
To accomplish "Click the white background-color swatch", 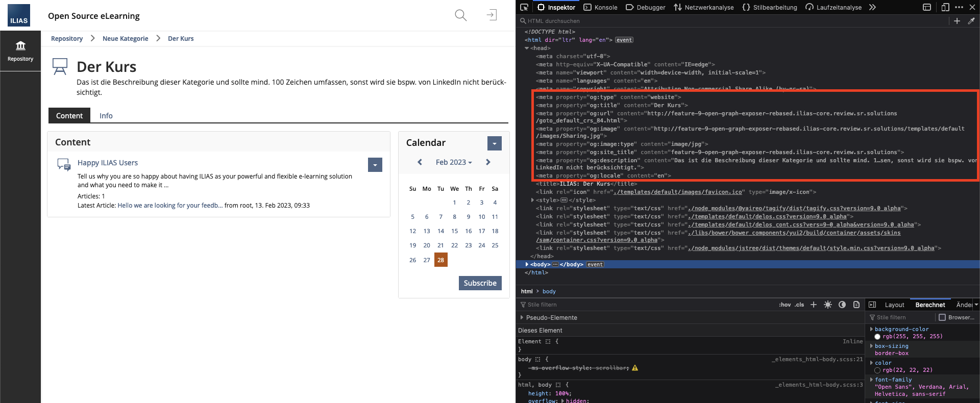I will [x=877, y=337].
